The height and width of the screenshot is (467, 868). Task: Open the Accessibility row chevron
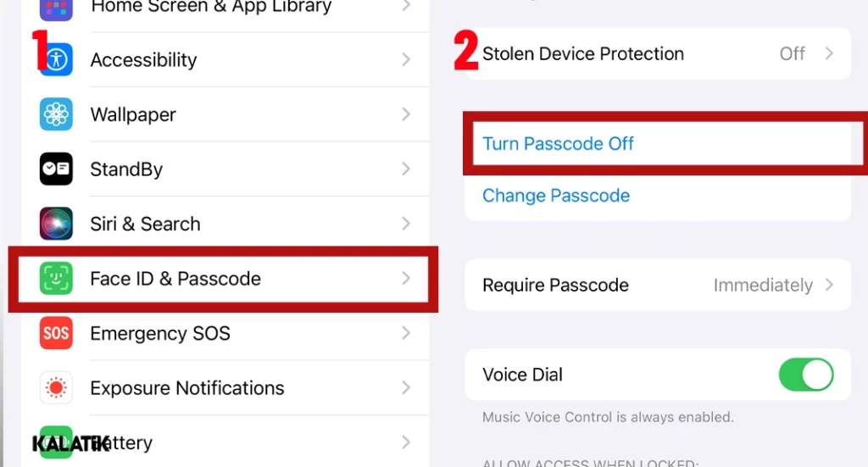coord(406,60)
